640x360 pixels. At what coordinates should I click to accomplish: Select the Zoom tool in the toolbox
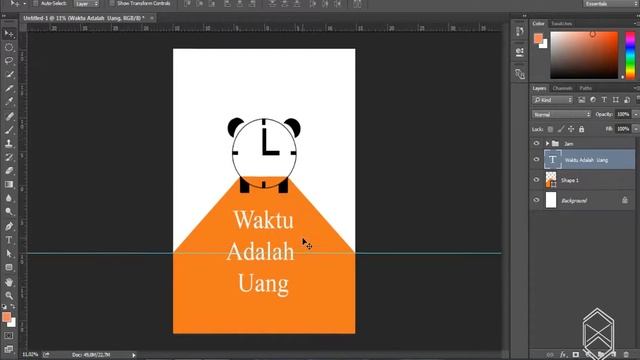click(x=9, y=296)
